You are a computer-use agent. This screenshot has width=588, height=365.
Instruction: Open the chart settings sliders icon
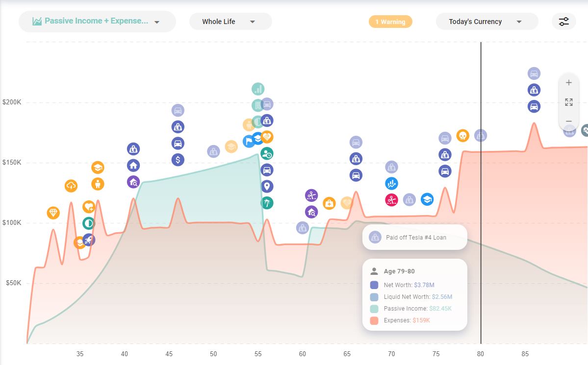[564, 22]
